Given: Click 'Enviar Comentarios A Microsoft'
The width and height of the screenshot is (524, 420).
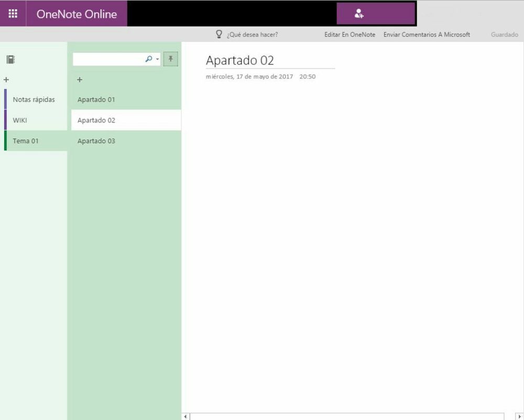Looking at the screenshot, I should [427, 35].
